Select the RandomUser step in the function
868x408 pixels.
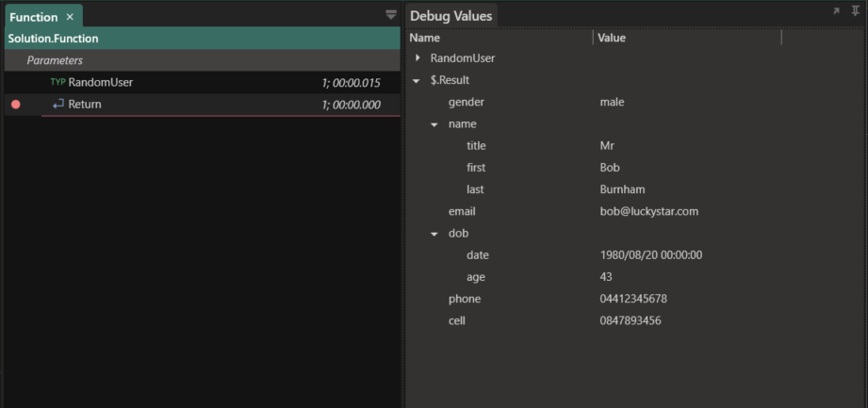tap(100, 83)
